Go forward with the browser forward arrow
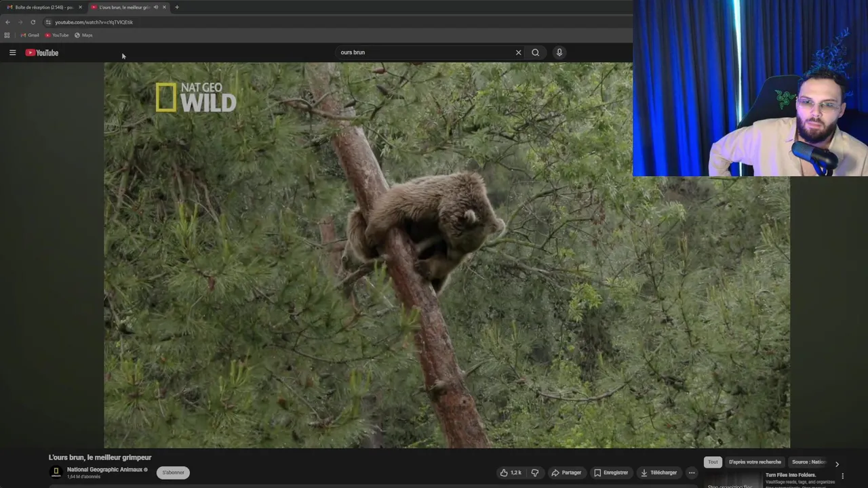Image resolution: width=868 pixels, height=488 pixels. pyautogui.click(x=20, y=22)
